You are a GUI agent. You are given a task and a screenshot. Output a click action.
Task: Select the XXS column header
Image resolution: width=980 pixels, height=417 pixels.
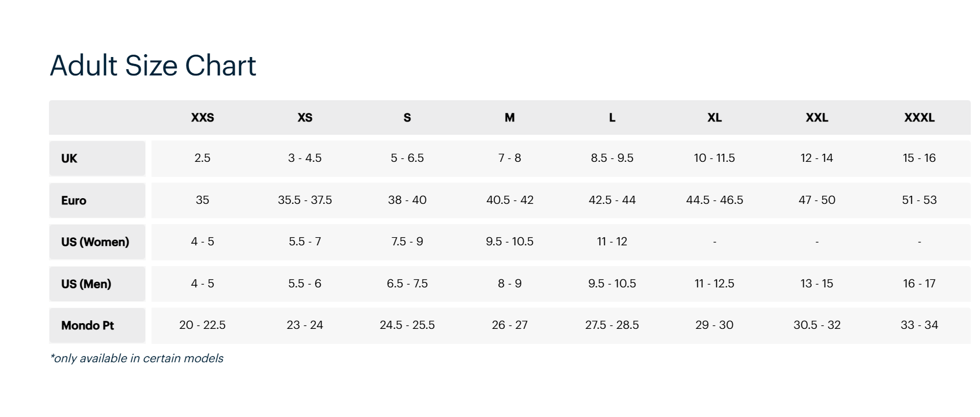pyautogui.click(x=202, y=117)
